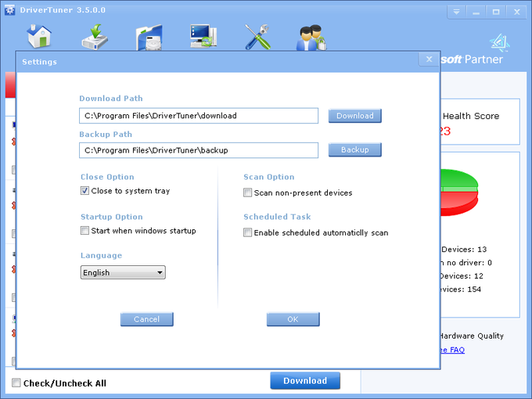532x399 pixels.
Task: Open the Language dropdown set to English
Action: point(123,272)
